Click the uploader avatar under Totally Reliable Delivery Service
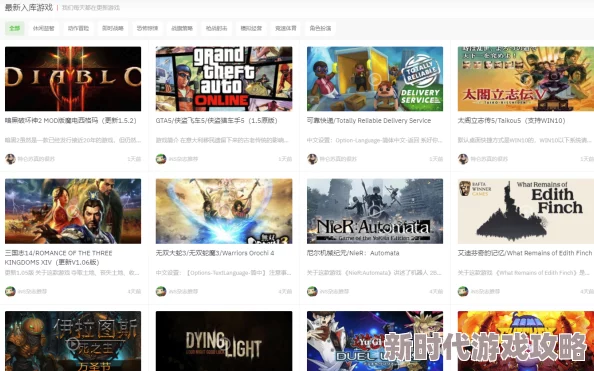594x371 pixels. click(312, 159)
